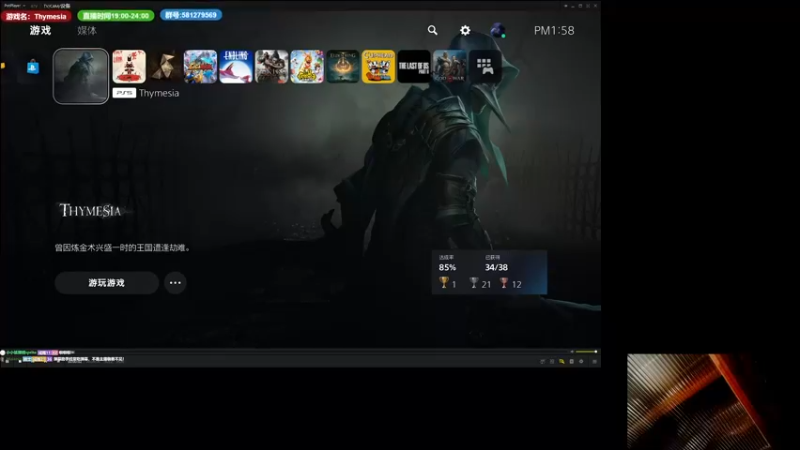Click the silver trophy icon showing 21
This screenshot has height=450, width=800.
point(474,282)
